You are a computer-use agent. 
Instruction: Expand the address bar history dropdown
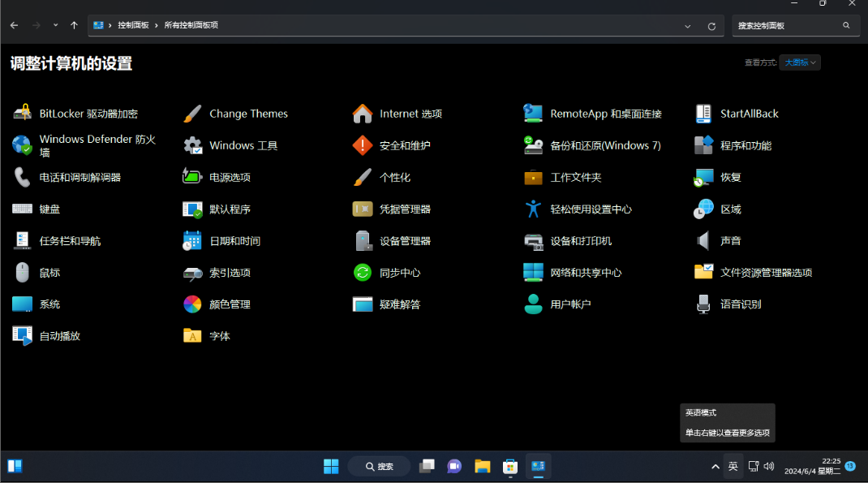point(688,26)
